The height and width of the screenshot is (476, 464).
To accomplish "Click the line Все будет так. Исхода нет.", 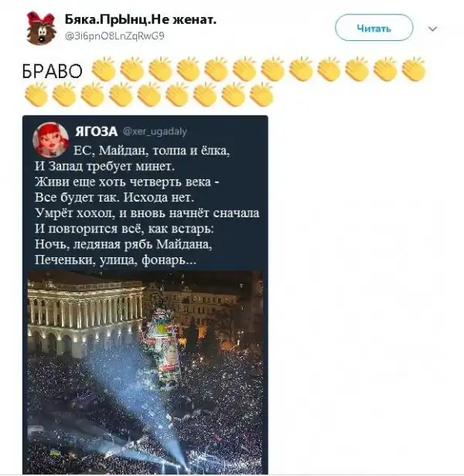I will (114, 197).
